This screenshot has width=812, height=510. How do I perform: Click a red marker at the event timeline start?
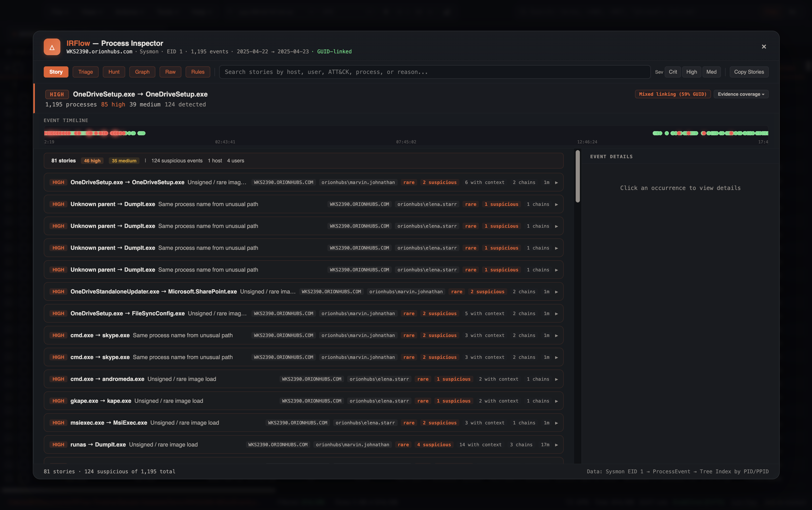pos(47,133)
